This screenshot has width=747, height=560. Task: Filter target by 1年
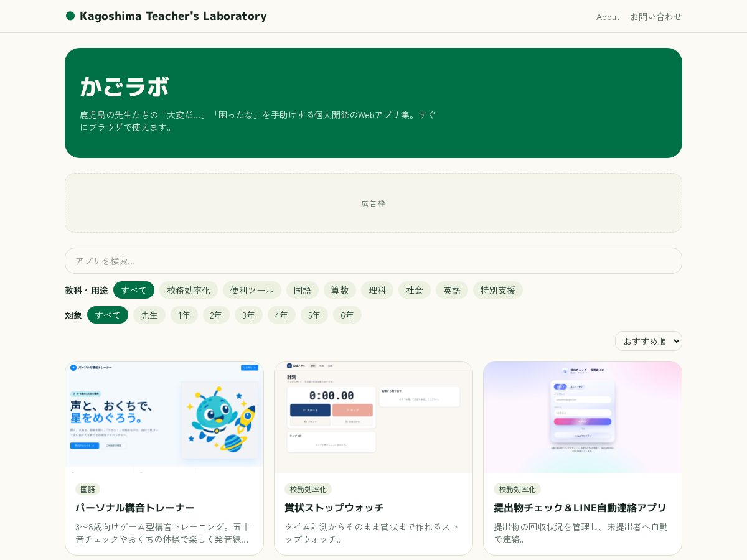(x=184, y=315)
